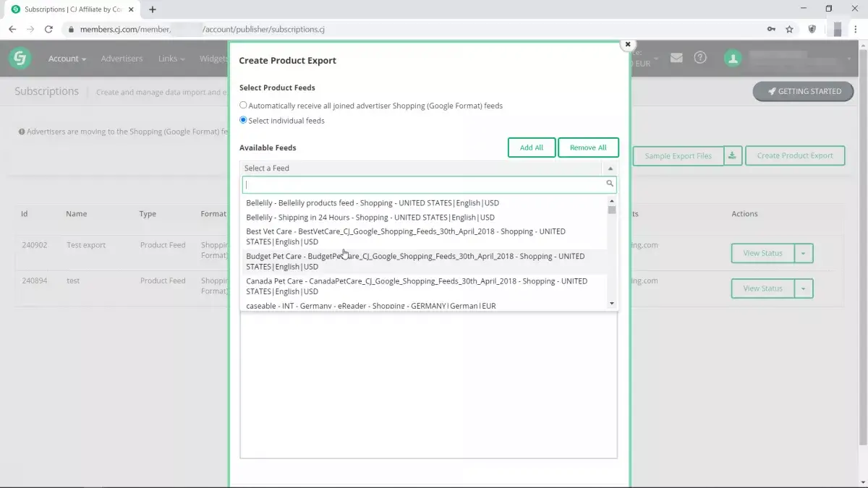This screenshot has height=488, width=868.
Task: Click Create Product Export button
Action: point(795,155)
